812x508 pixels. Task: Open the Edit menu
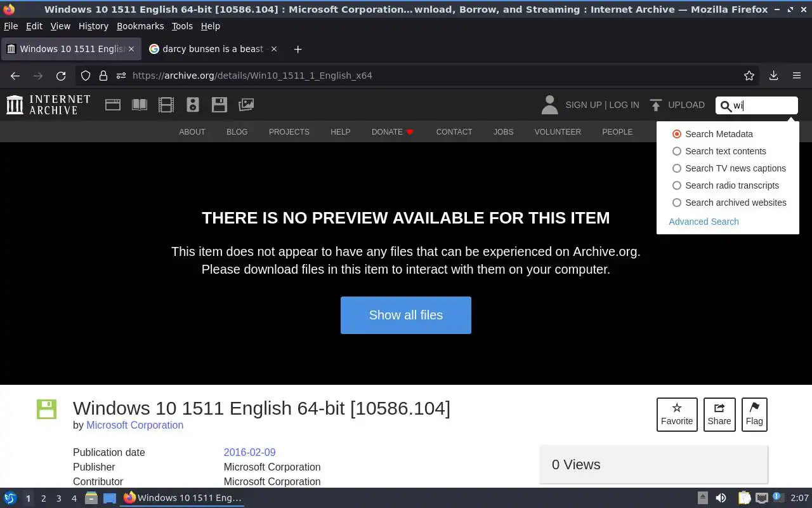click(x=34, y=26)
